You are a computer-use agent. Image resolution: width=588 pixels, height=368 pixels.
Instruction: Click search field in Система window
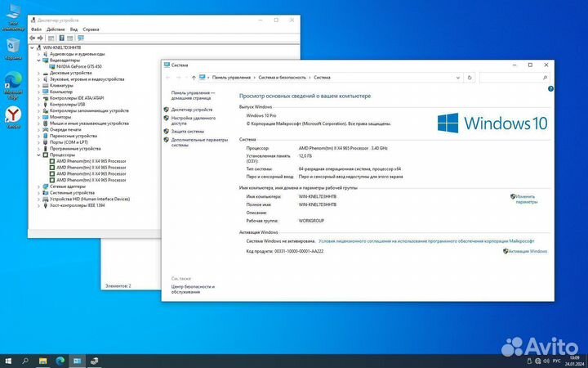pos(514,78)
